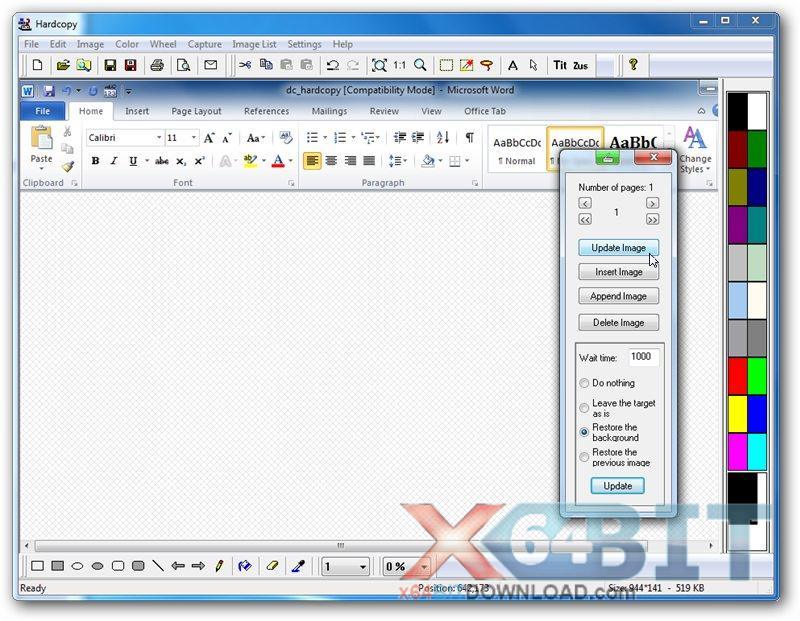
Task: Select the eraser tool
Action: point(272,566)
